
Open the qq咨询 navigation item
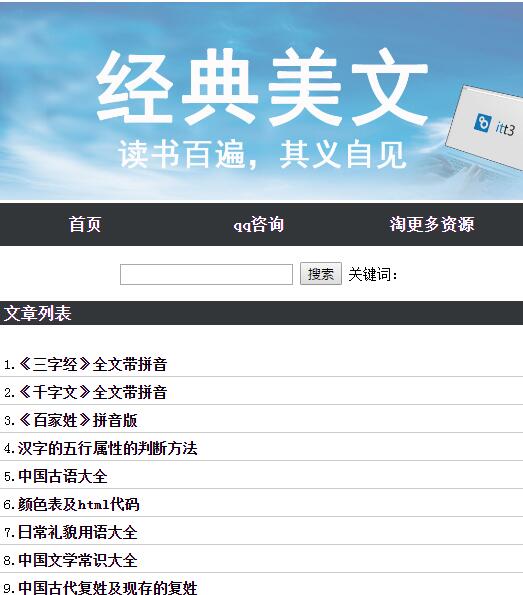pyautogui.click(x=259, y=224)
